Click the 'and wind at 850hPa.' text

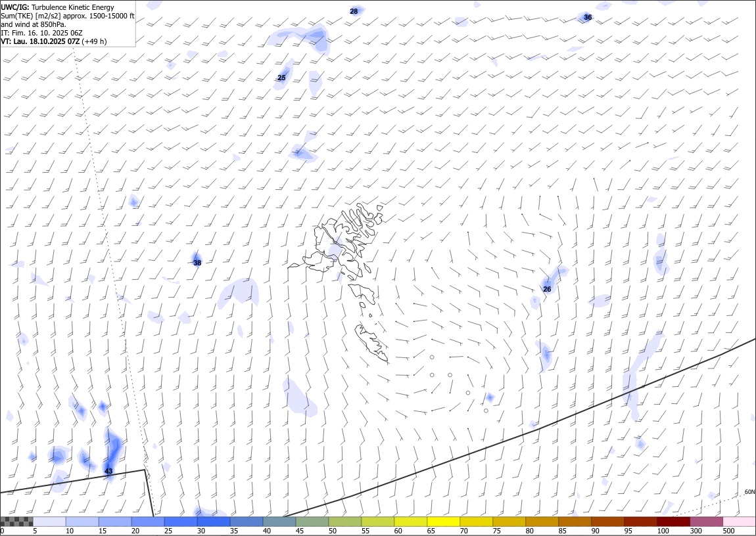34,24
